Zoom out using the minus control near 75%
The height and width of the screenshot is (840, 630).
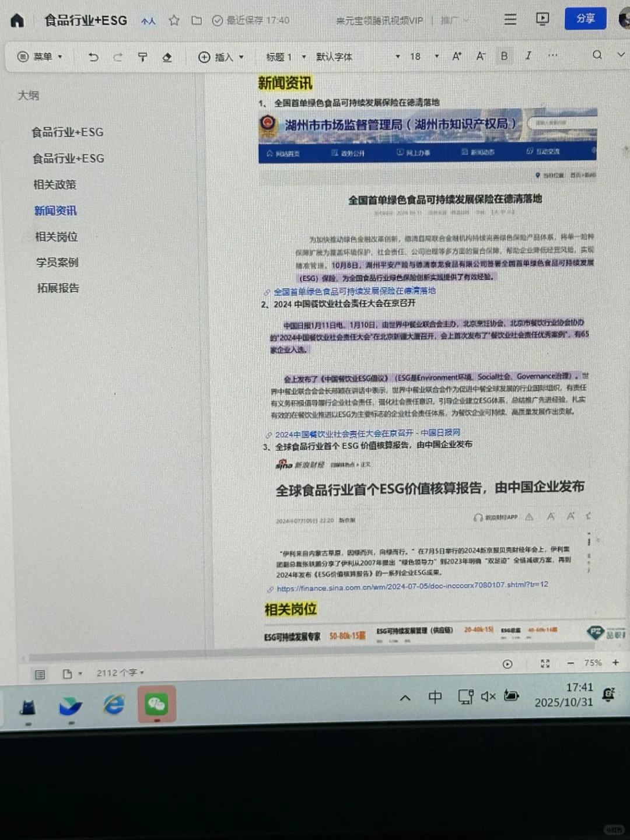[571, 663]
